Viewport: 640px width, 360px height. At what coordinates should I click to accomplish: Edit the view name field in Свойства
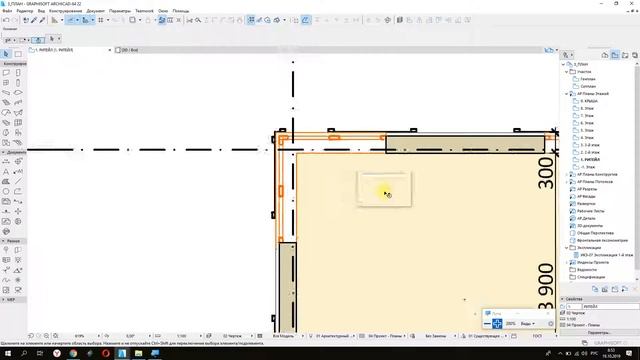611,306
